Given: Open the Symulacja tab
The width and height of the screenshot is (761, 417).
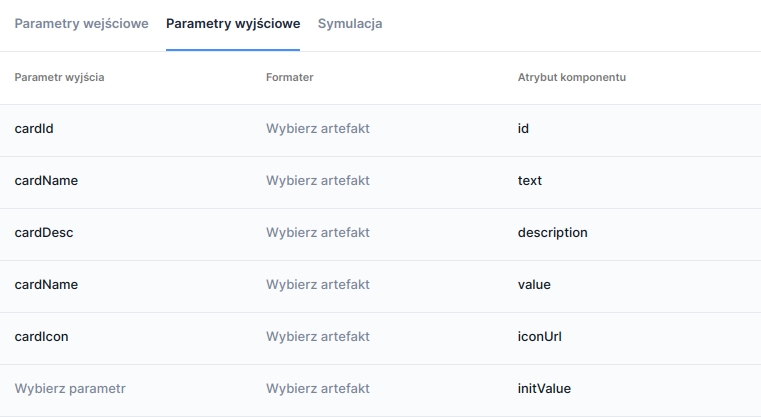Looking at the screenshot, I should 349,23.
